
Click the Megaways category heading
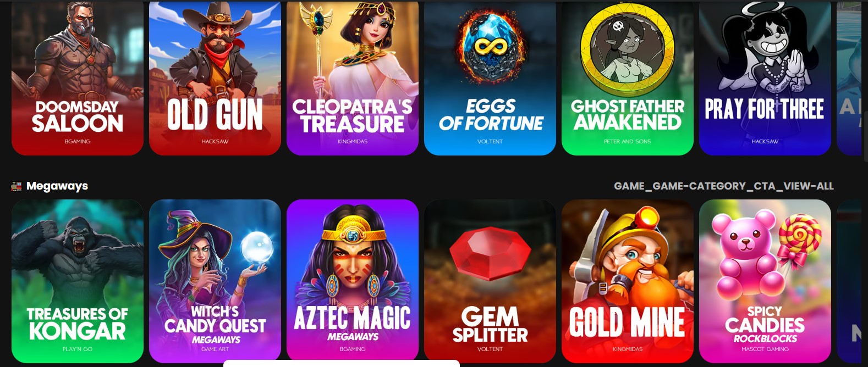point(57,186)
